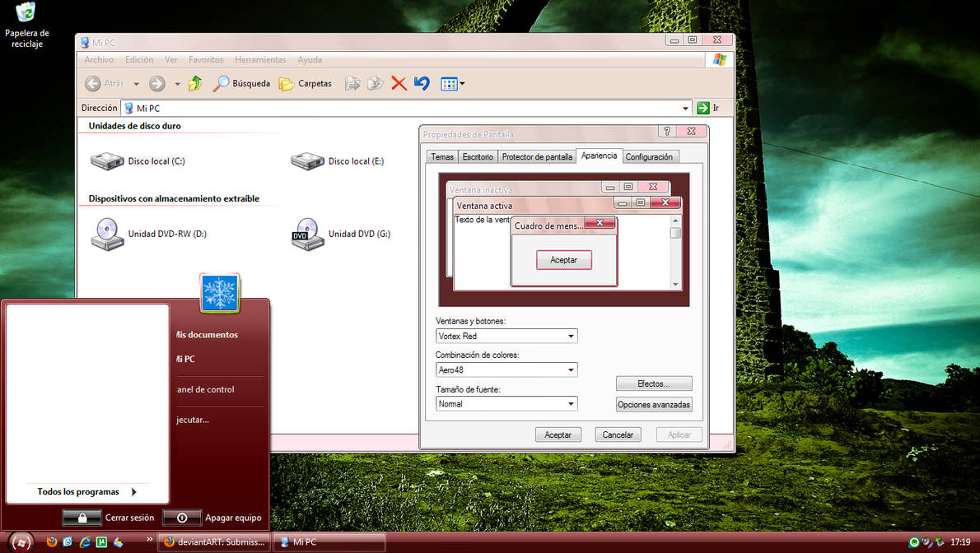Click the volume speaker tray icon
Image resolution: width=980 pixels, height=553 pixels.
[x=926, y=541]
